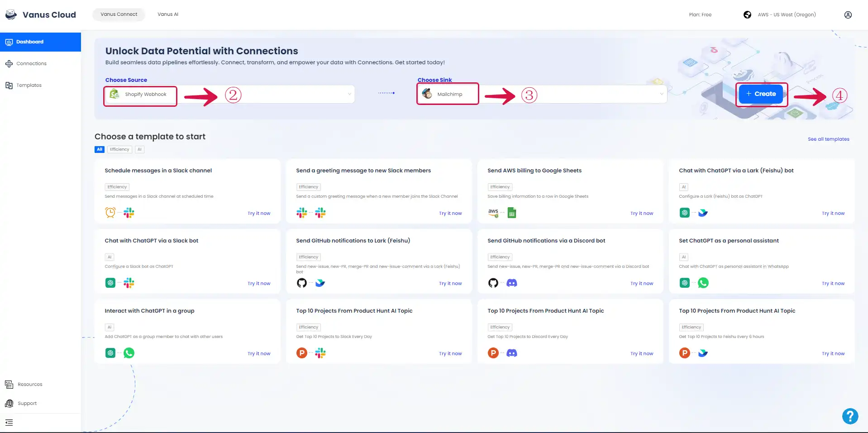
Task: Click Efficiency tag on Schedule messages card
Action: pyautogui.click(x=117, y=187)
